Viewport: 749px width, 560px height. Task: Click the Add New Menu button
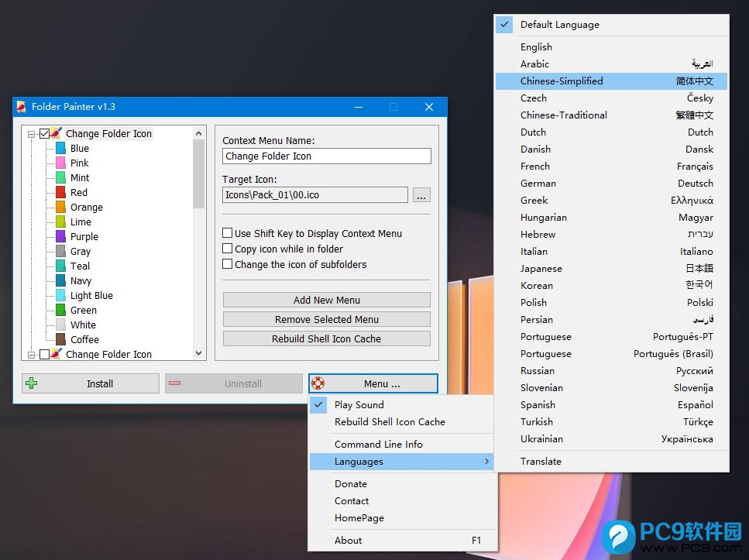(327, 300)
